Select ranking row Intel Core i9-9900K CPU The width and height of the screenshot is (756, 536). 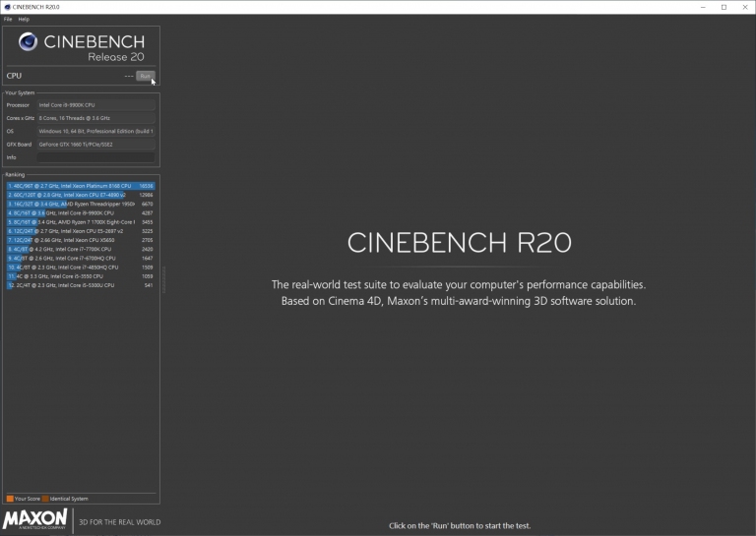[x=81, y=212]
